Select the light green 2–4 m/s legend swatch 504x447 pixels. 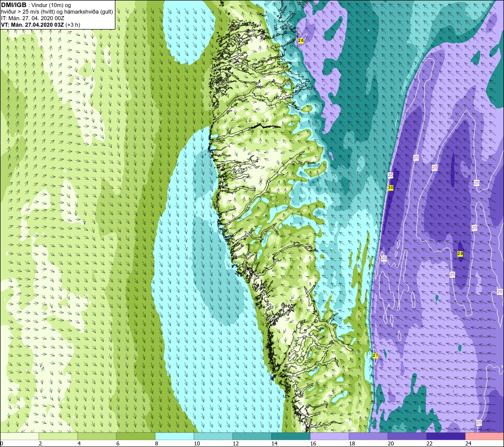pyautogui.click(x=58, y=436)
